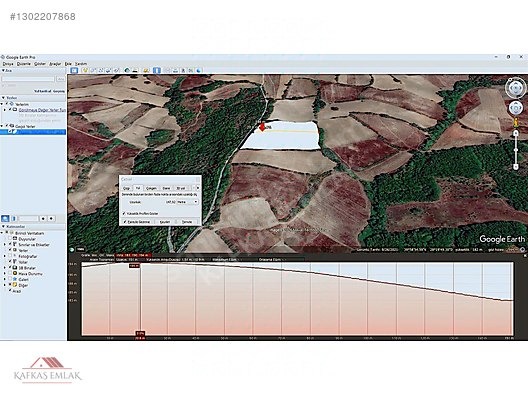Click the Print toolbar icon
Screen dimensions: 528x396
[175, 70]
